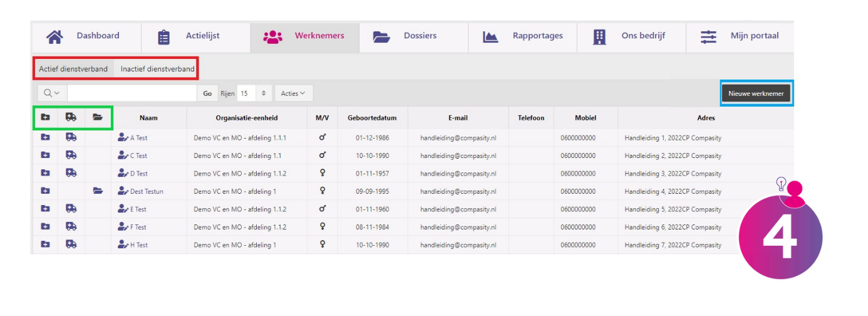Image resolution: width=868 pixels, height=316 pixels.
Task: Open employee H Test
Action: coord(133,245)
